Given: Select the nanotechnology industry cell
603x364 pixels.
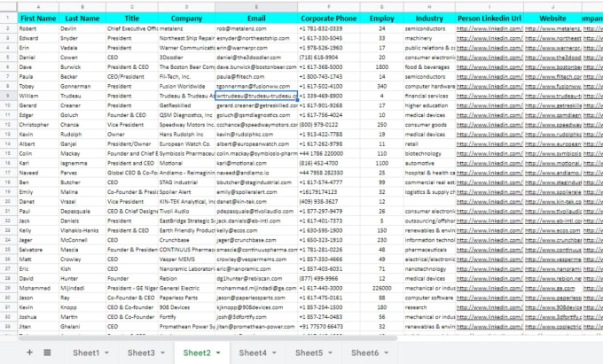Looking at the screenshot, I should pyautogui.click(x=429, y=268).
